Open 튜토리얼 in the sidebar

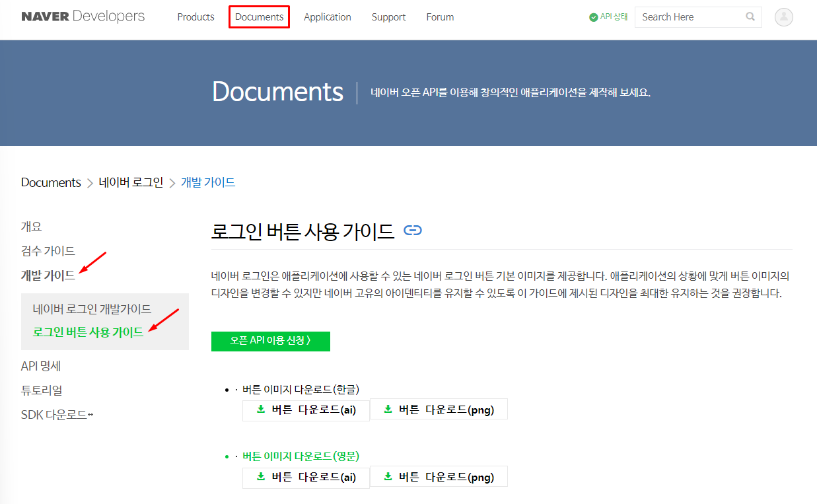pyautogui.click(x=42, y=390)
